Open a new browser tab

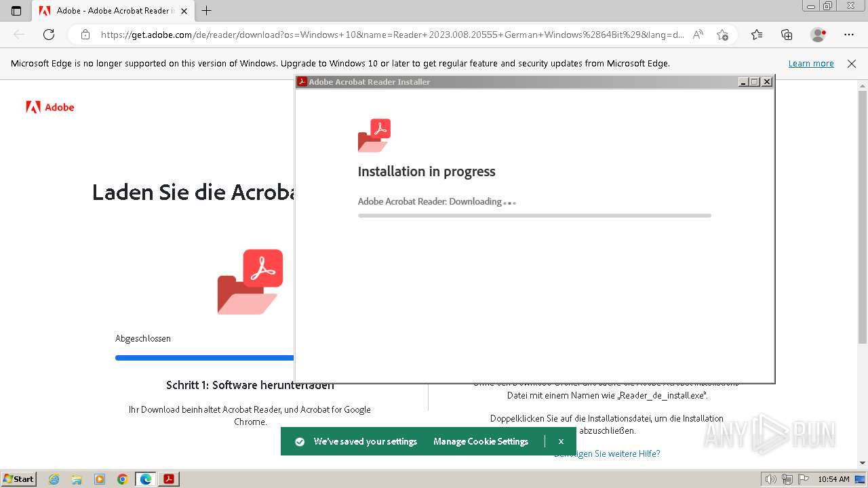207,11
